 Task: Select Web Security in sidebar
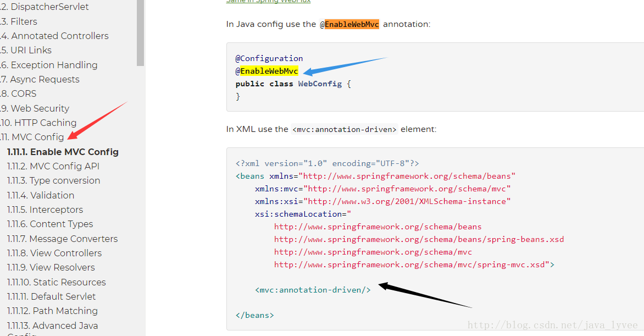click(35, 108)
